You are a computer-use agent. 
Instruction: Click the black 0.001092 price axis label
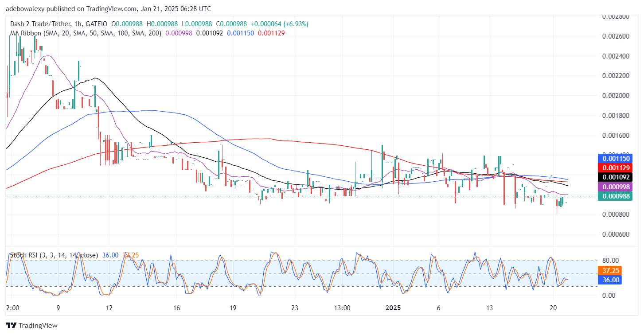click(x=614, y=177)
